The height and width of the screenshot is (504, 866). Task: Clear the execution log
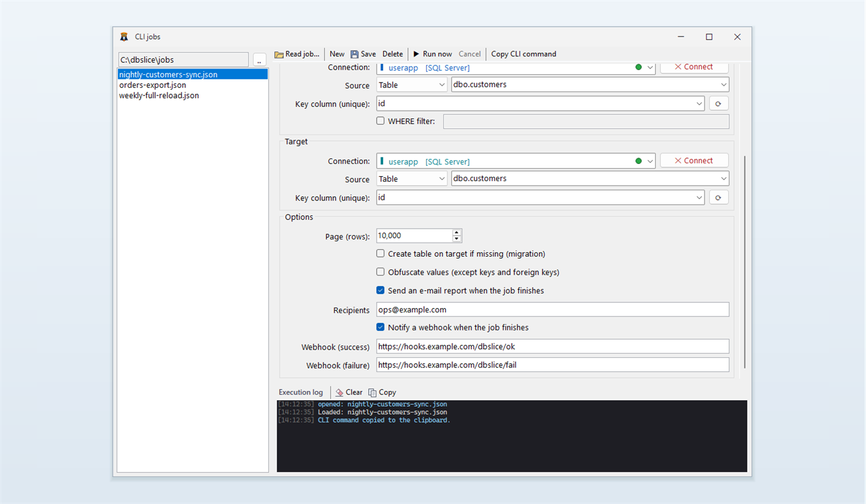tap(348, 392)
